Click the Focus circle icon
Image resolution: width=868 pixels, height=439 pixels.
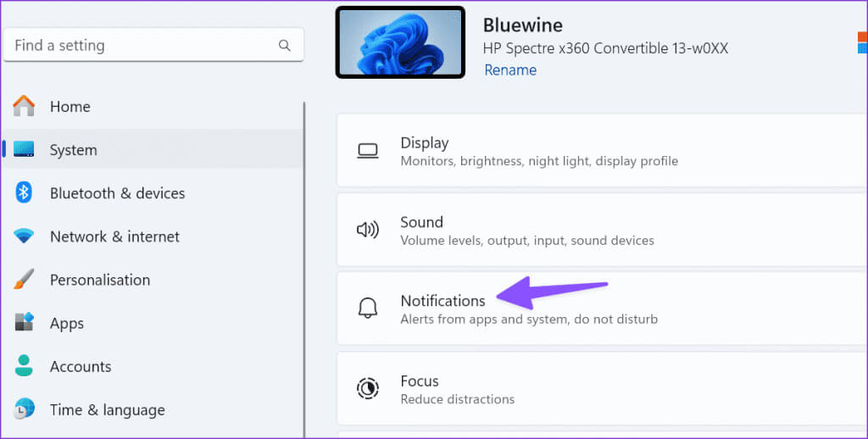[x=368, y=389]
